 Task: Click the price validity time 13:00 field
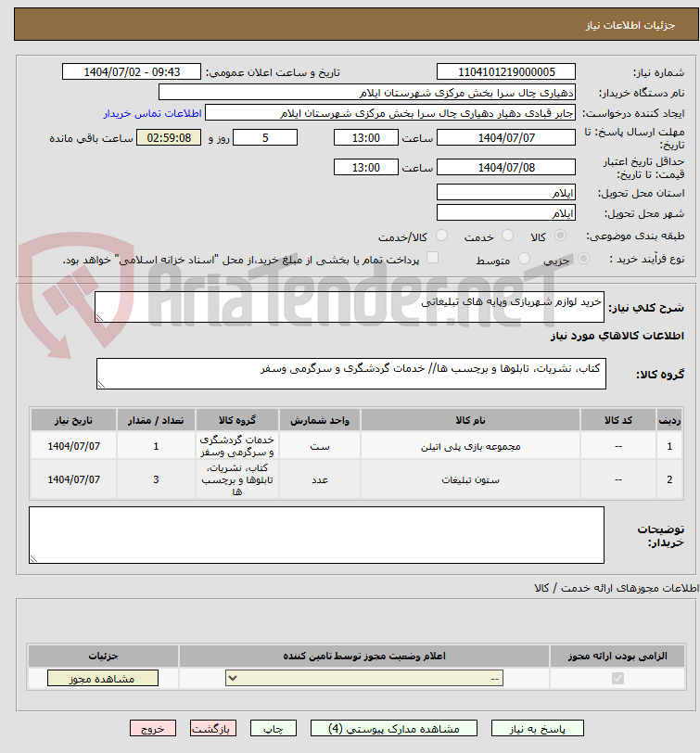[x=366, y=168]
